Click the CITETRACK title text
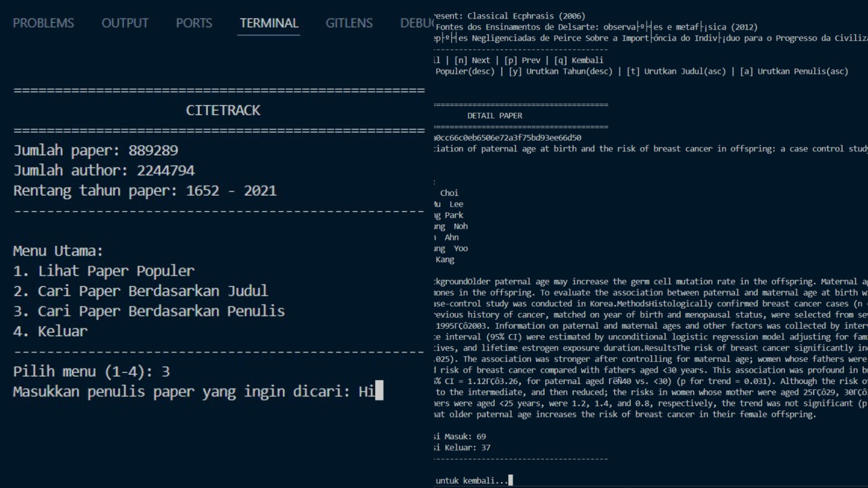The height and width of the screenshot is (488, 868). 223,110
